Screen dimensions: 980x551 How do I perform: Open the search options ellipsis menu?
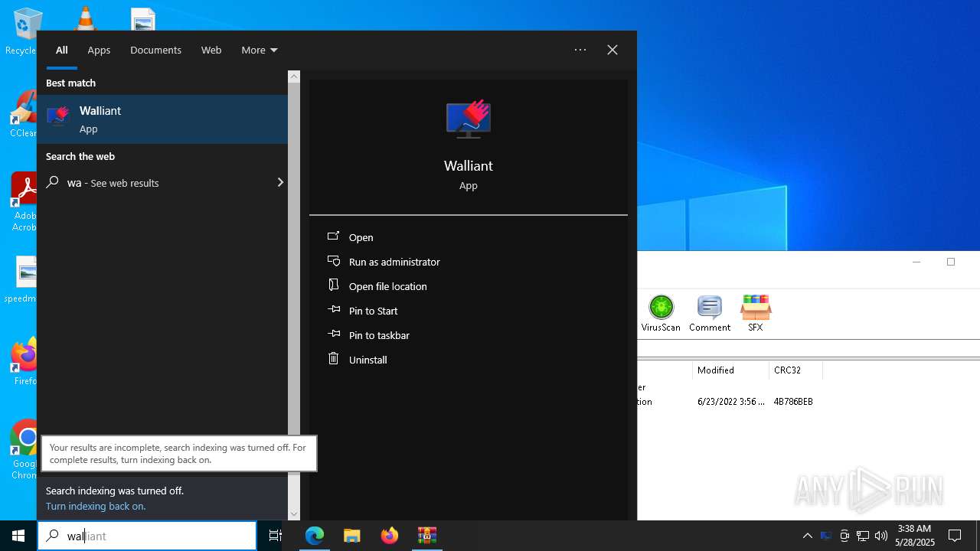580,50
